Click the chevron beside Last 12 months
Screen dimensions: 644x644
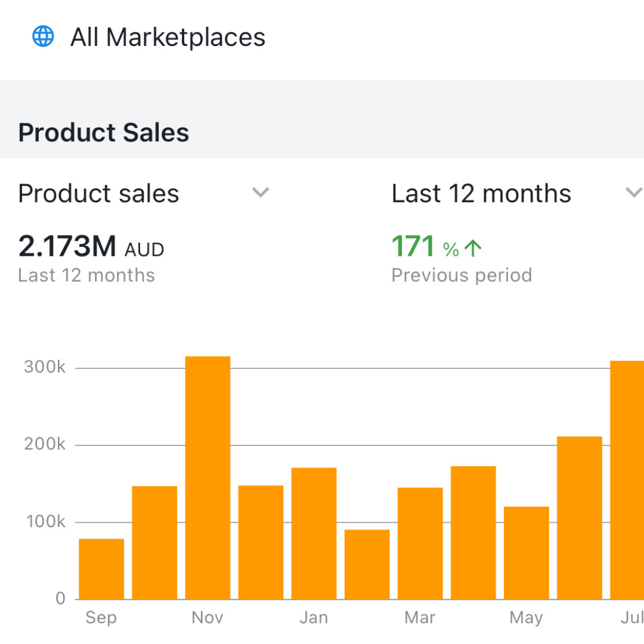point(633,193)
